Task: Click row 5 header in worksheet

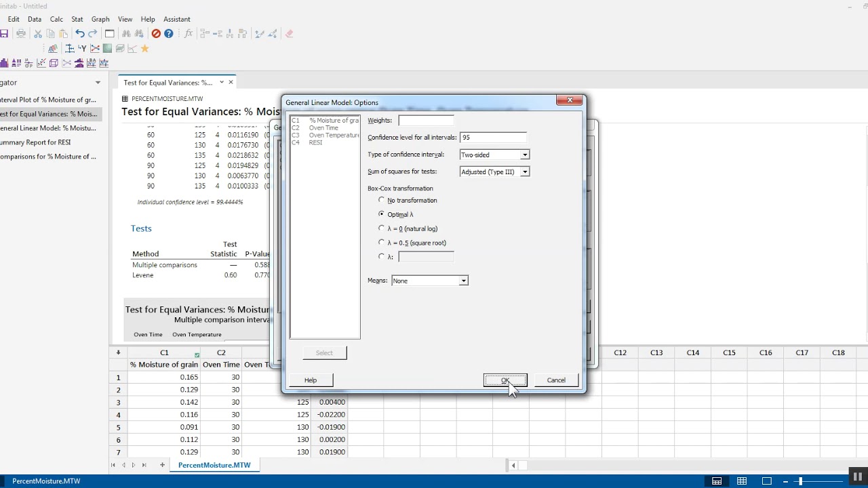Action: pos(118,427)
